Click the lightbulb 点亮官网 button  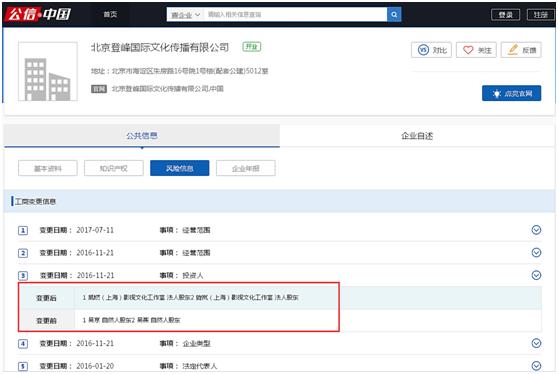pyautogui.click(x=511, y=93)
